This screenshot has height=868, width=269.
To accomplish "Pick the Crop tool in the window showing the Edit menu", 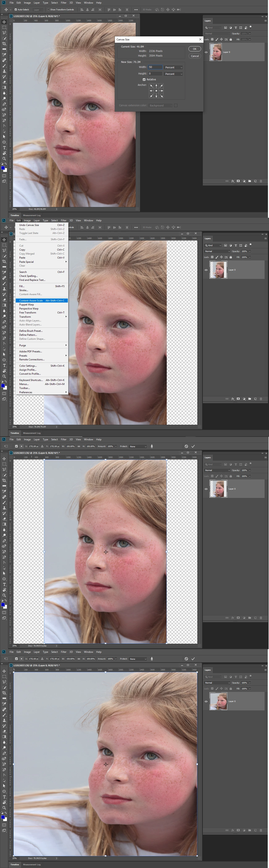I will point(4,261).
